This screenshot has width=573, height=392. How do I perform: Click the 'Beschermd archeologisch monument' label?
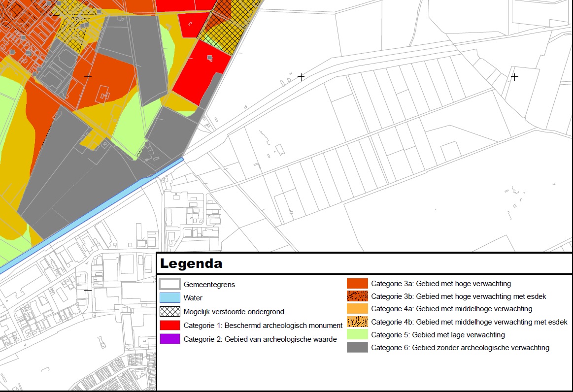pyautogui.click(x=284, y=325)
